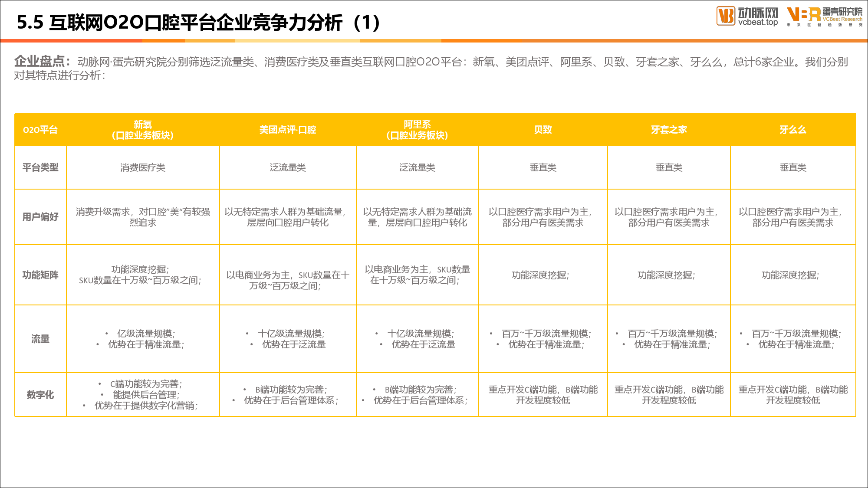Click 亿级流量规模 cell under 新氧
The image size is (868, 488).
click(143, 339)
